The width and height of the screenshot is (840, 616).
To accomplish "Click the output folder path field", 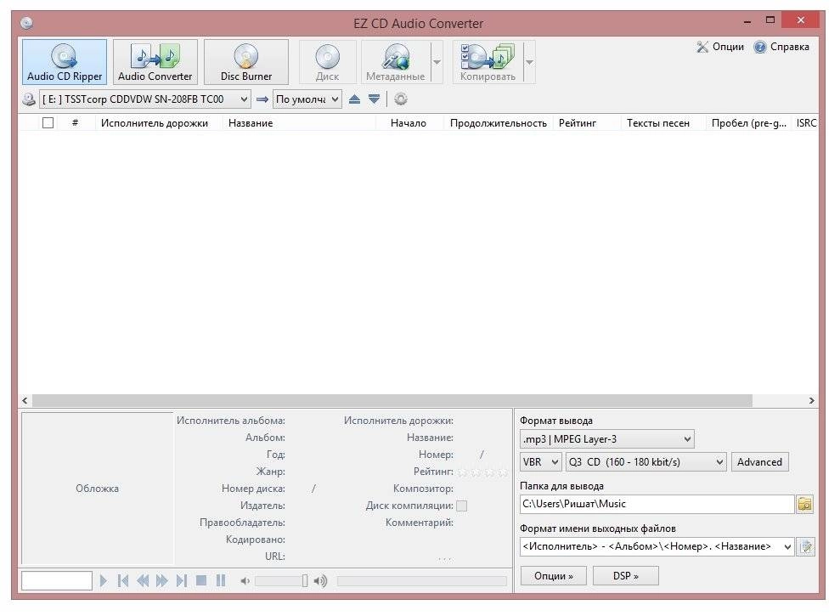I will [657, 504].
